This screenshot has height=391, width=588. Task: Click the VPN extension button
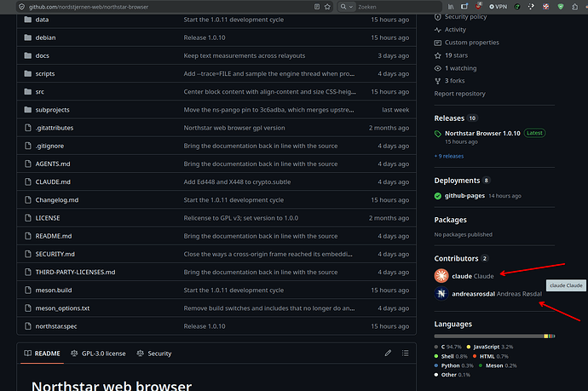pos(498,7)
